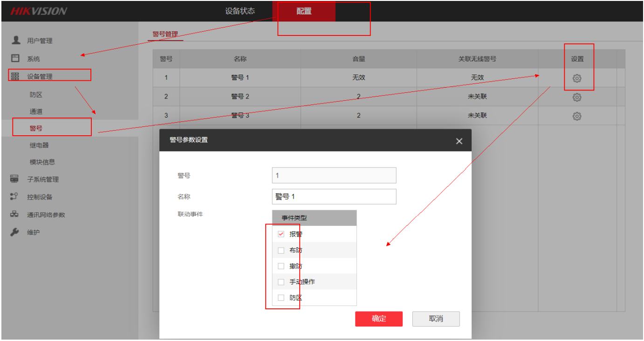Select the 警号 1 name cell
The width and height of the screenshot is (644, 341).
[x=240, y=78]
